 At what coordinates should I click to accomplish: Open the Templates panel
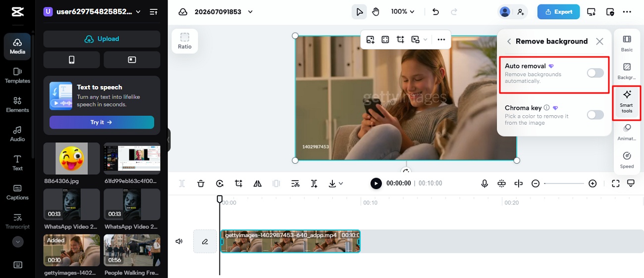(x=17, y=76)
